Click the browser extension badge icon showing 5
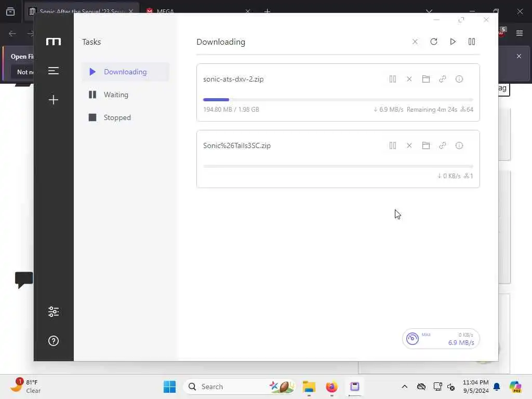The height and width of the screenshot is (399, 532). [502, 32]
